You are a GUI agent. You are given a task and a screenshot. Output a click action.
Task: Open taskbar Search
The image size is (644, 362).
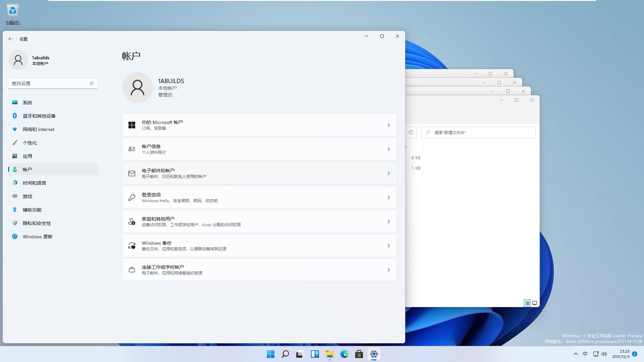[285, 354]
